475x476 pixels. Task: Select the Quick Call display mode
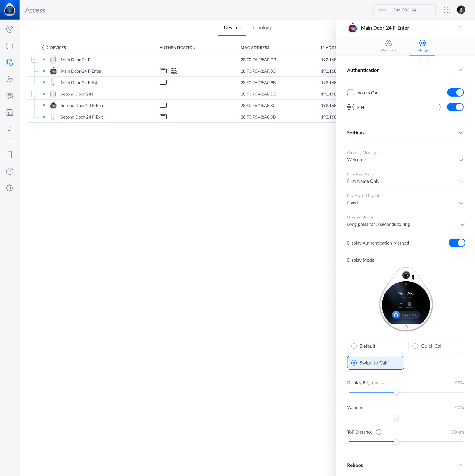(436, 346)
